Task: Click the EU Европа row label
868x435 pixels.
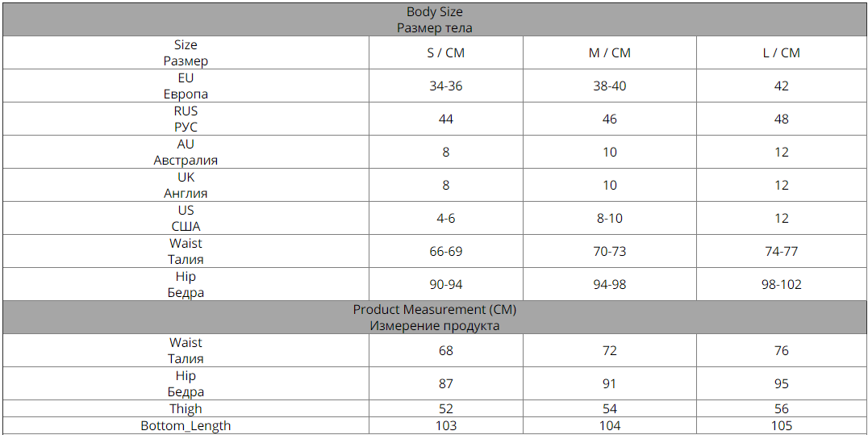Action: point(186,86)
